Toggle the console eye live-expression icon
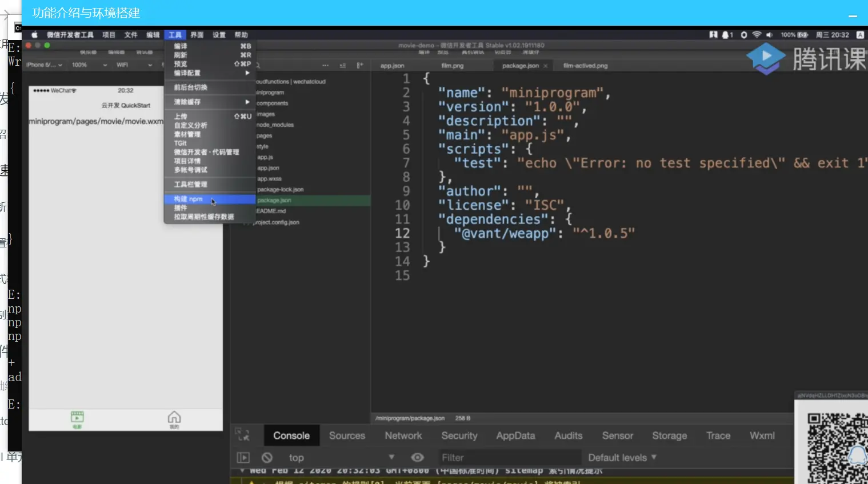Viewport: 868px width, 484px height. [418, 458]
